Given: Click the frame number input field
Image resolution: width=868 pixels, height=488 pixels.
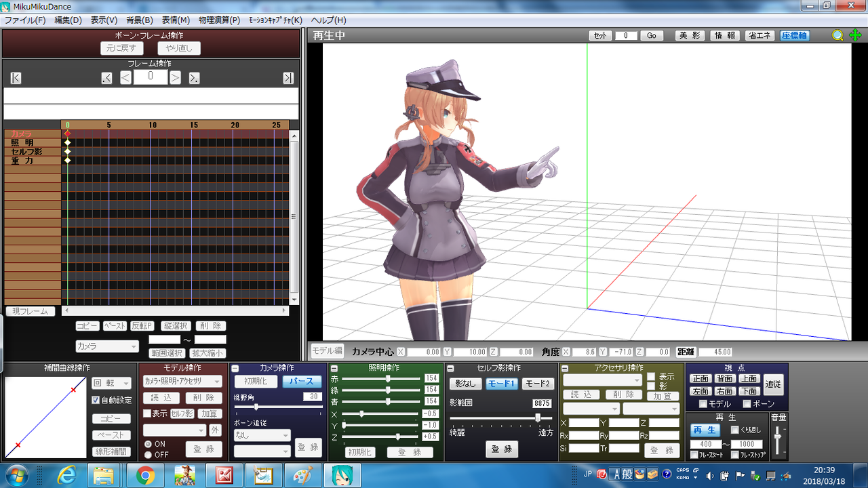Looking at the screenshot, I should click(x=151, y=77).
